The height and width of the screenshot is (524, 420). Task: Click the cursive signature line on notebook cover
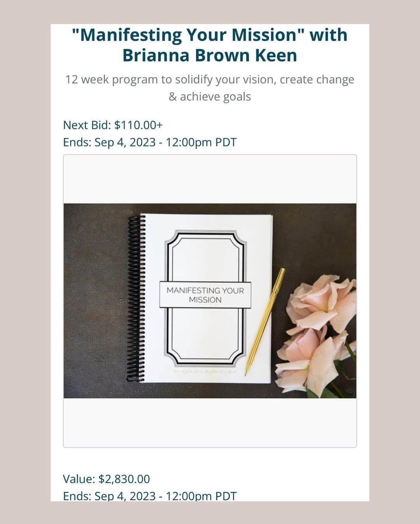[x=205, y=372]
